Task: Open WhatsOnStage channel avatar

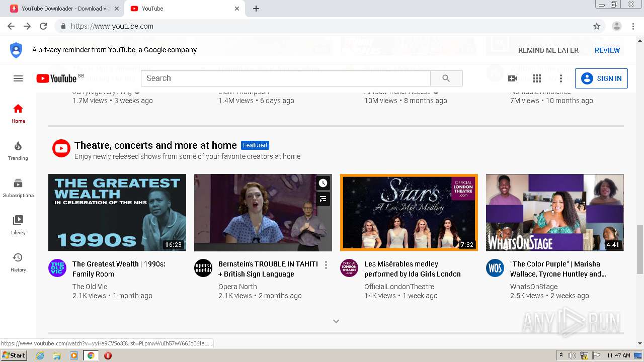Action: (495, 268)
